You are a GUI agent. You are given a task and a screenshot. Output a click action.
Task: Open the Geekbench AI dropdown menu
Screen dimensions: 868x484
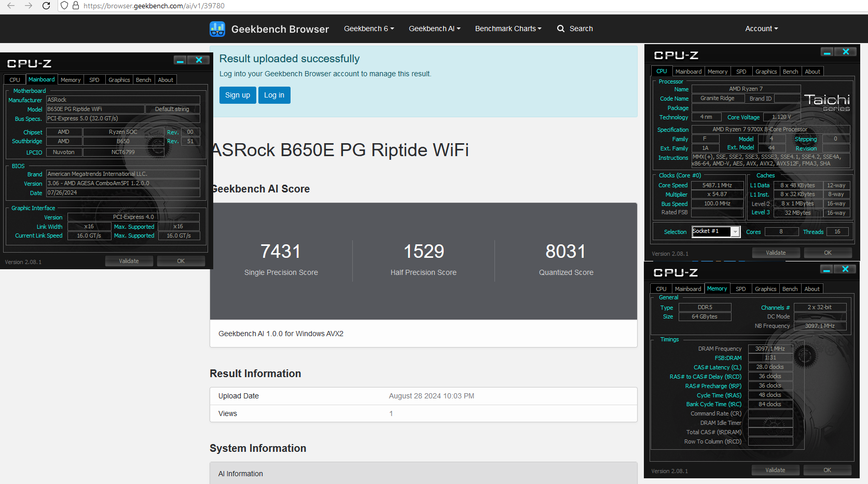(x=435, y=29)
